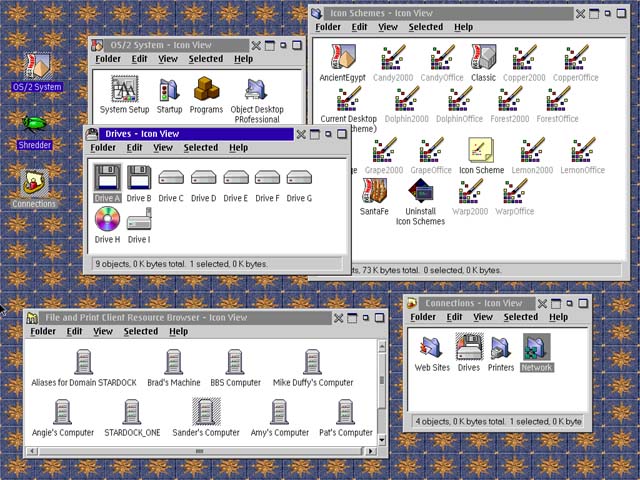Viewport: 640px width, 480px height.
Task: Open Uninstall Icon Schemes icon
Action: (420, 191)
